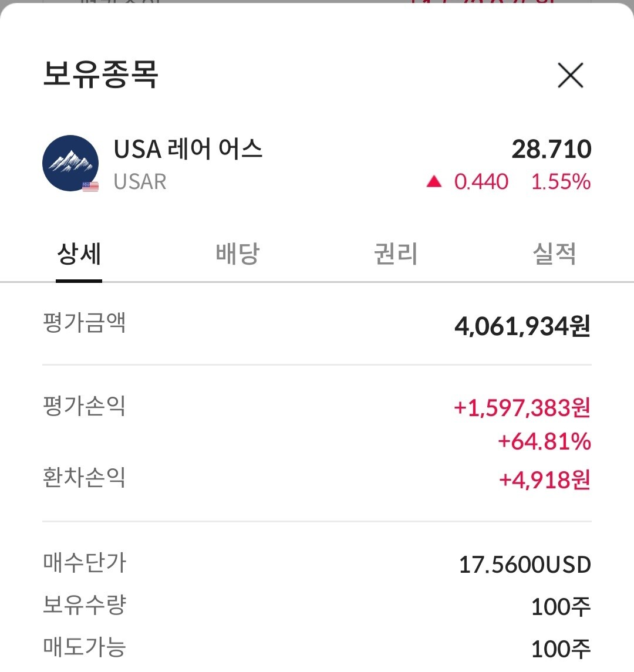Tap the small US flag badge

(90, 187)
